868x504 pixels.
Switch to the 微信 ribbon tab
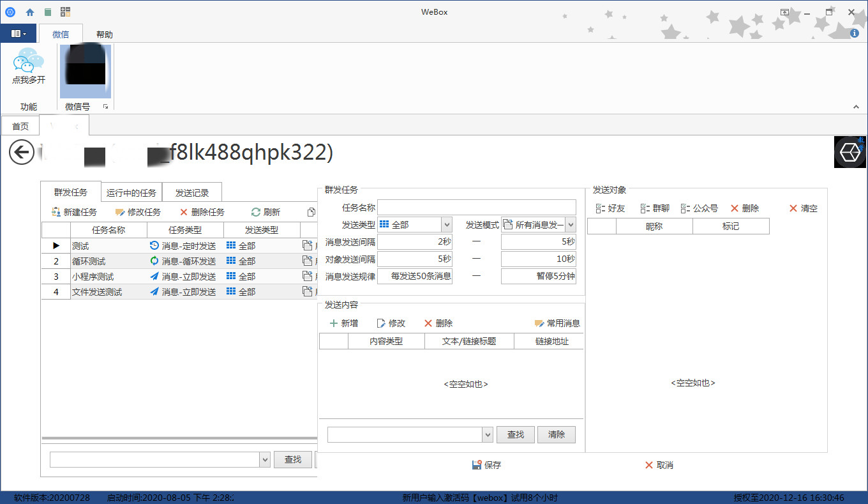61,34
